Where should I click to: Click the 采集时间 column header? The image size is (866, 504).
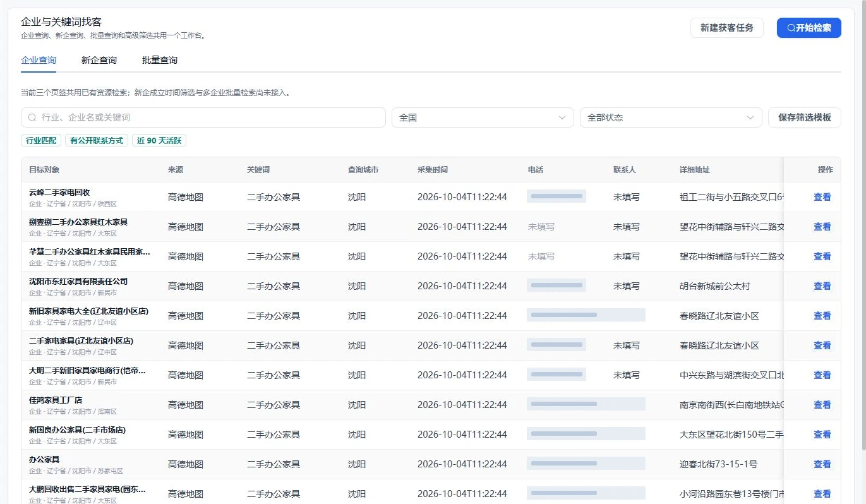pyautogui.click(x=433, y=170)
